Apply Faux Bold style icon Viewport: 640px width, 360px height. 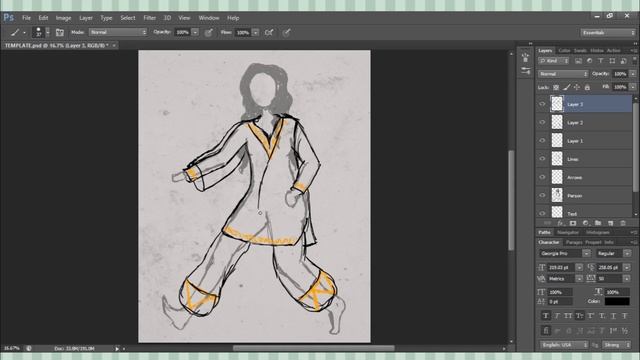point(546,316)
